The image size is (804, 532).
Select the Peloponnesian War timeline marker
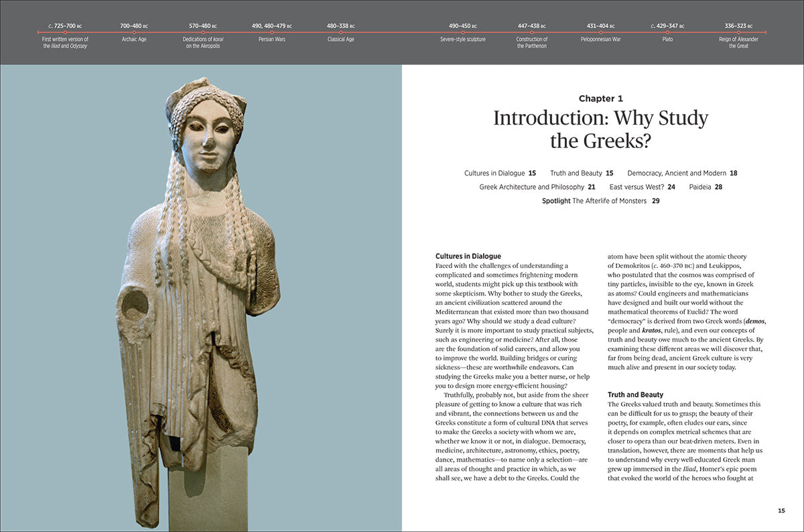(x=600, y=32)
